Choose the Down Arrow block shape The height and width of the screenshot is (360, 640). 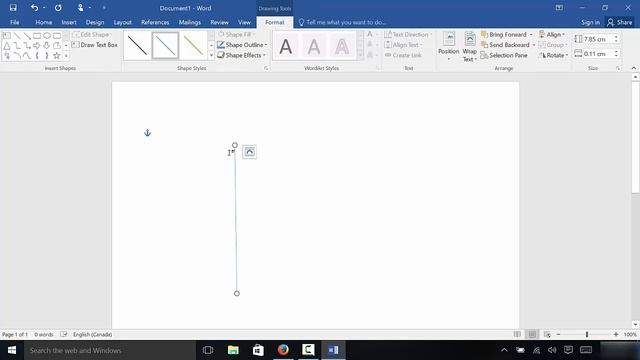47,46
